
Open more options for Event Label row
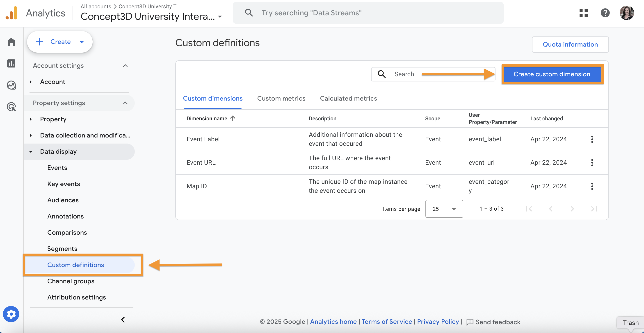[592, 139]
